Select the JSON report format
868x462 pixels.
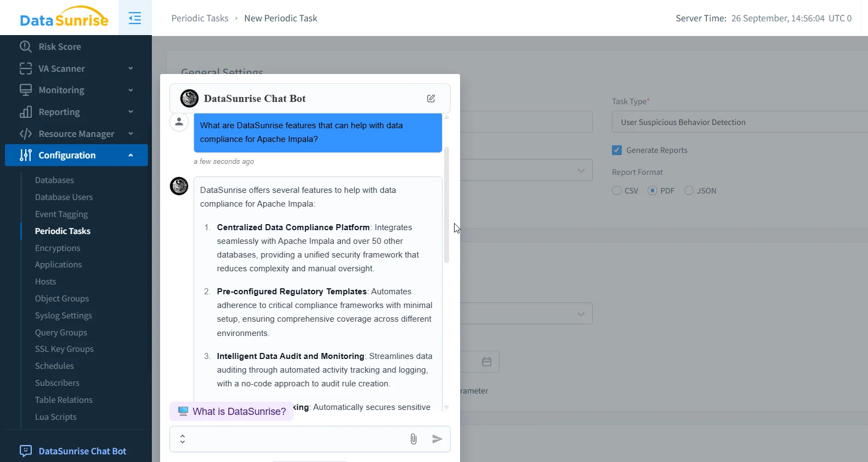(689, 191)
